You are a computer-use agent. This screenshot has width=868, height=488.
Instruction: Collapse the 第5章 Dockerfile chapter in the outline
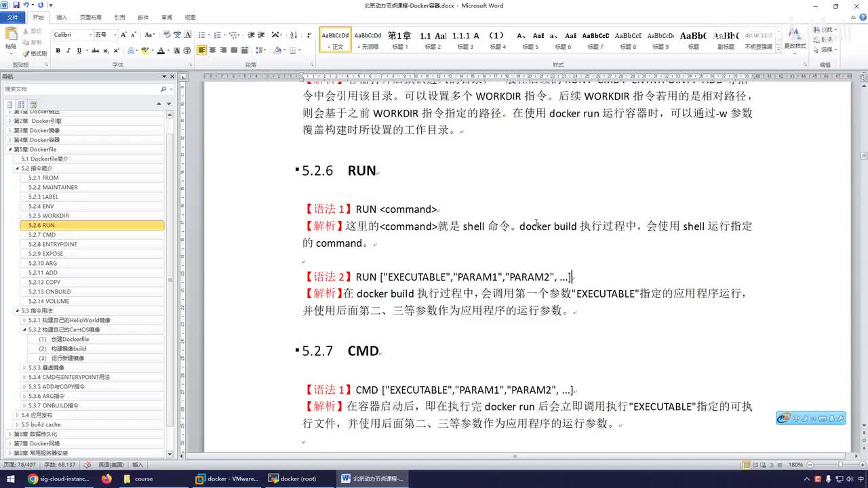click(x=10, y=149)
